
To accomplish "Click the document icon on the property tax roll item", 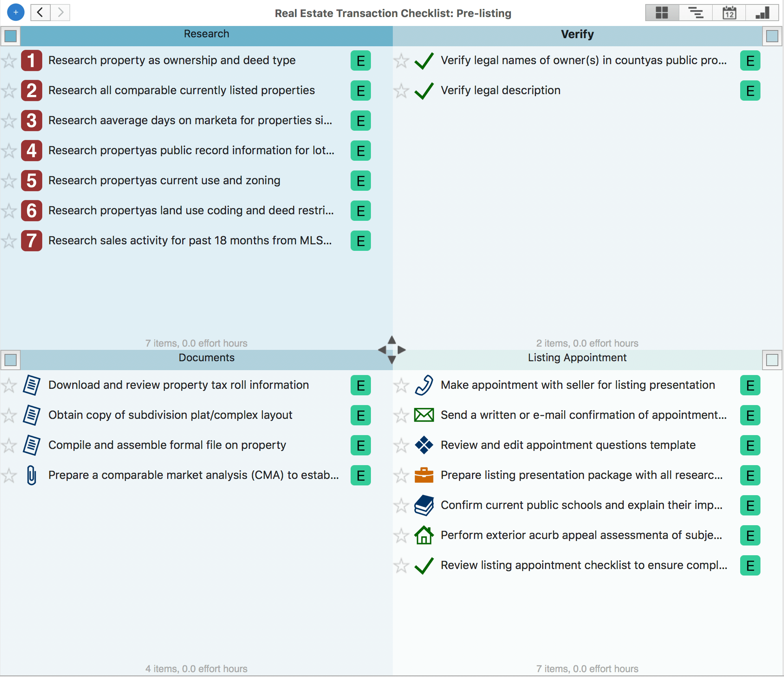I will [32, 385].
